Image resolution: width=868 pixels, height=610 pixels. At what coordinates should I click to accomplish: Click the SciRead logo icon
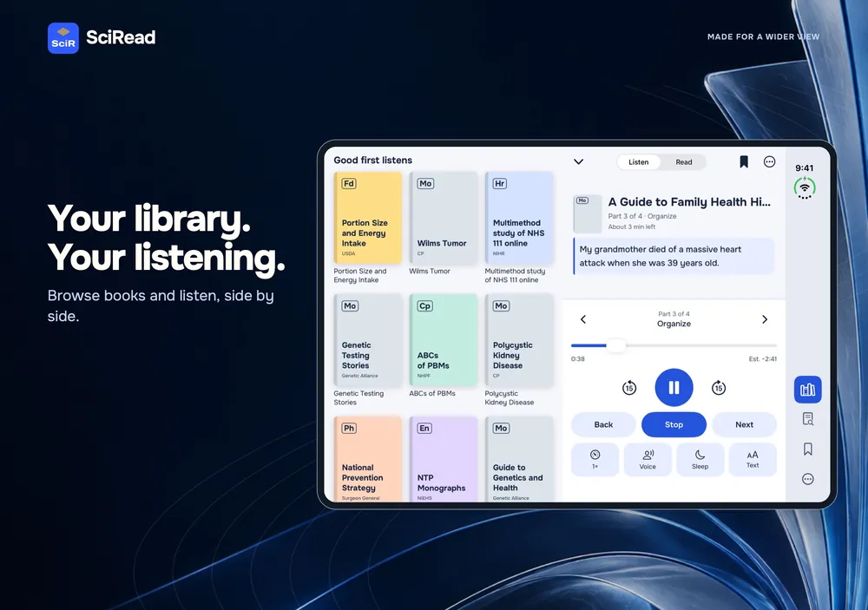[63, 38]
